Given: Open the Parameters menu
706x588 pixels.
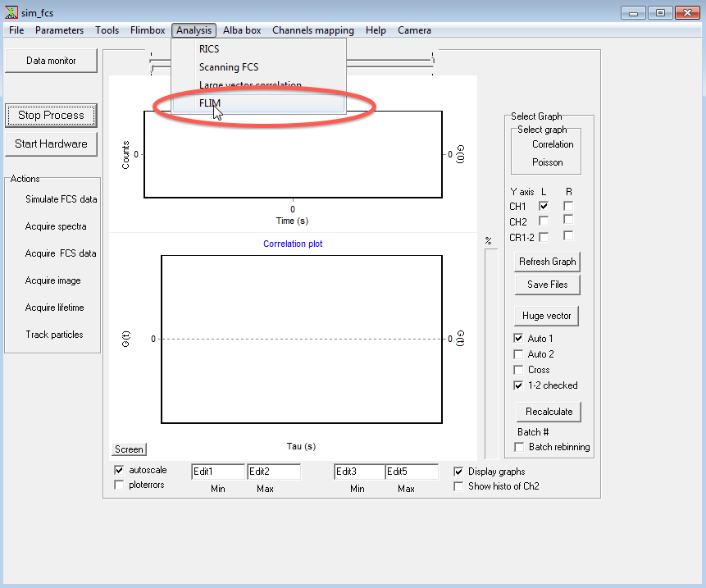Looking at the screenshot, I should [59, 30].
